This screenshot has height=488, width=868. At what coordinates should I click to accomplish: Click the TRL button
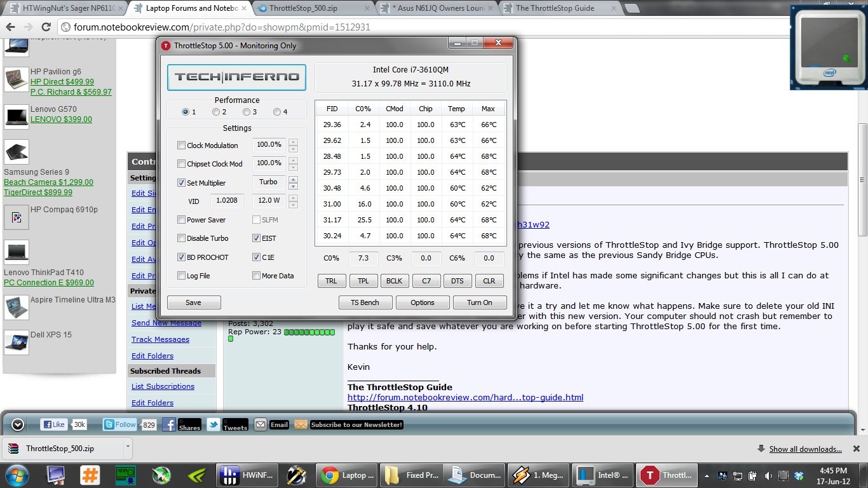(x=331, y=281)
